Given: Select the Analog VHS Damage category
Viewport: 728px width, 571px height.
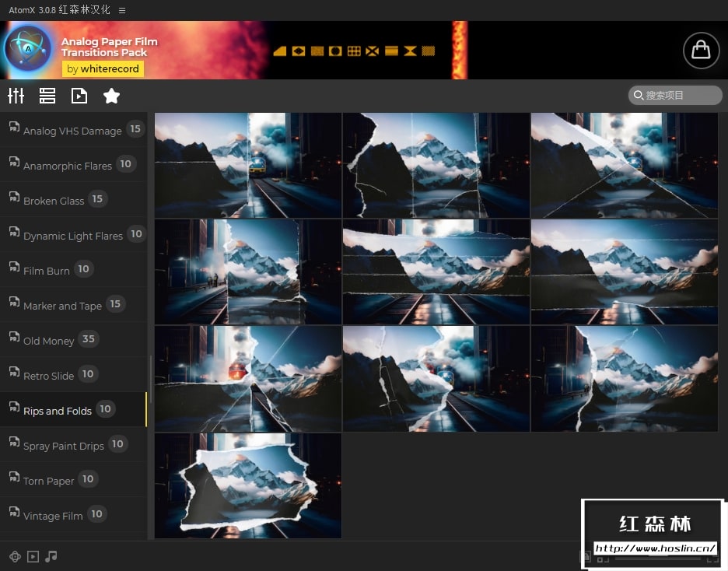Looking at the screenshot, I should pos(73,129).
